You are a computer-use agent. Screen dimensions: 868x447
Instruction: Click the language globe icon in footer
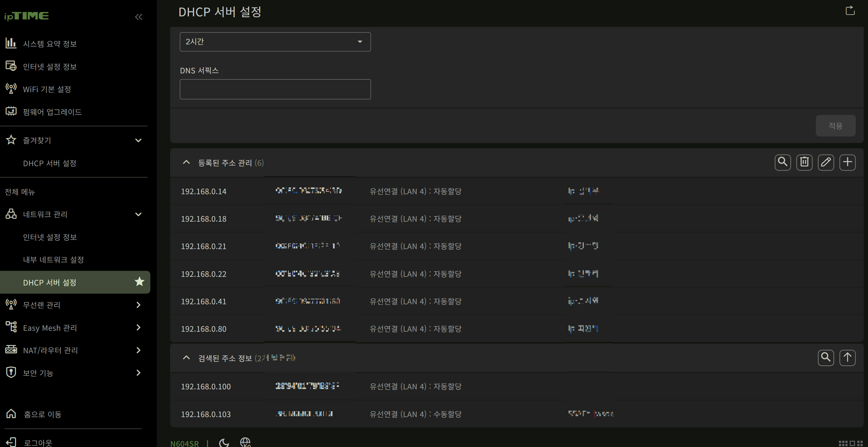[x=245, y=442]
